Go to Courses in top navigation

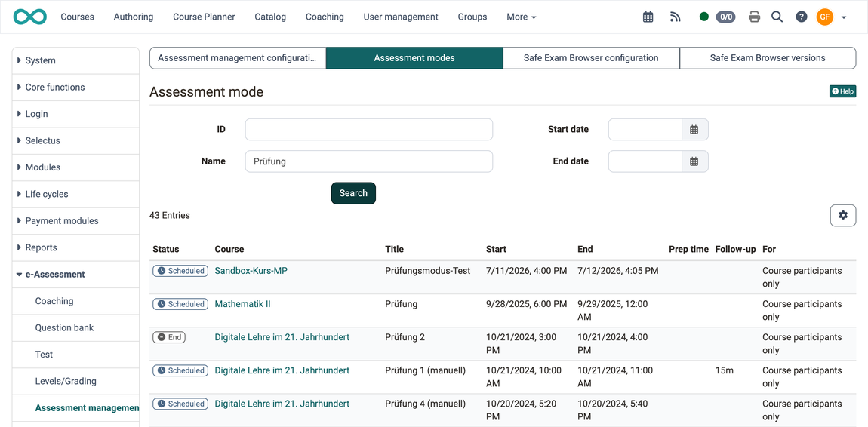(x=78, y=17)
